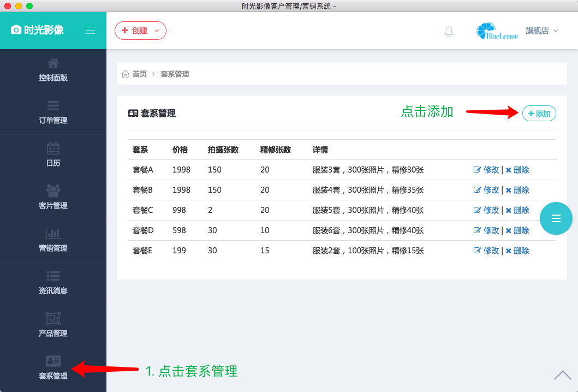Screen dimensions: 578x392
Task: Click 修改 for 套餐C
Action: coord(490,210)
